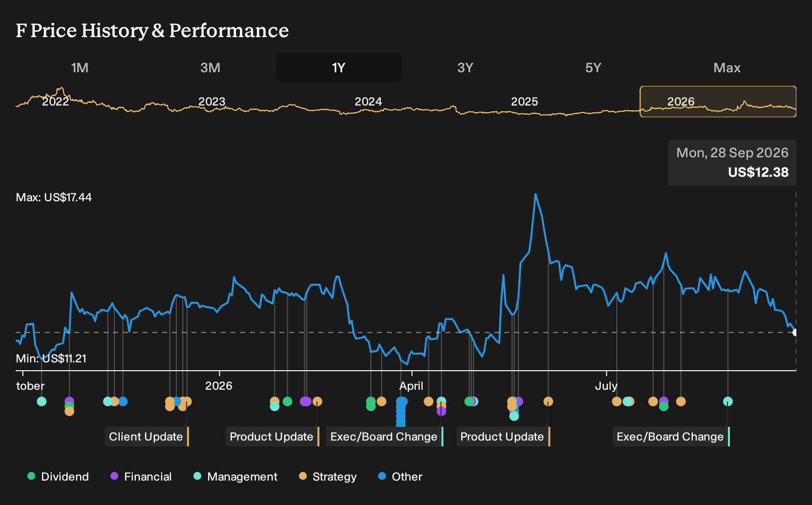Select the lone green Dividend dot before April
This screenshot has height=505, width=812.
(x=287, y=401)
